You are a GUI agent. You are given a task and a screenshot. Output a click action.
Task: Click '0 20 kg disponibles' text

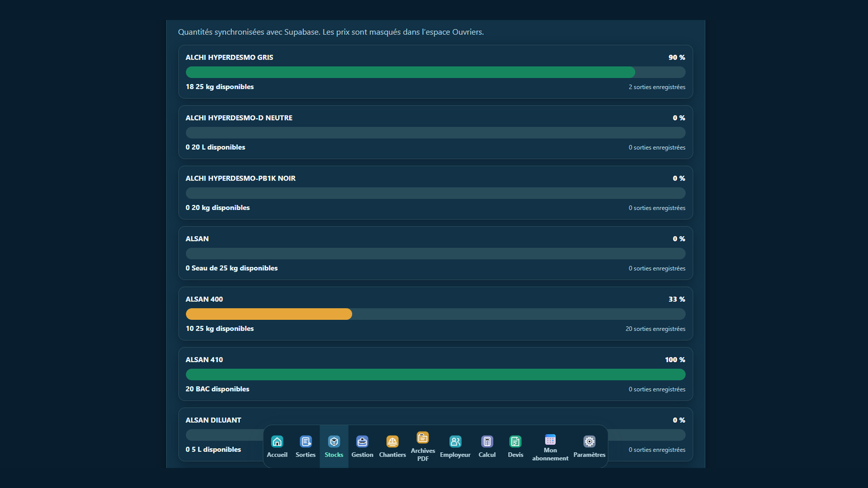click(218, 208)
